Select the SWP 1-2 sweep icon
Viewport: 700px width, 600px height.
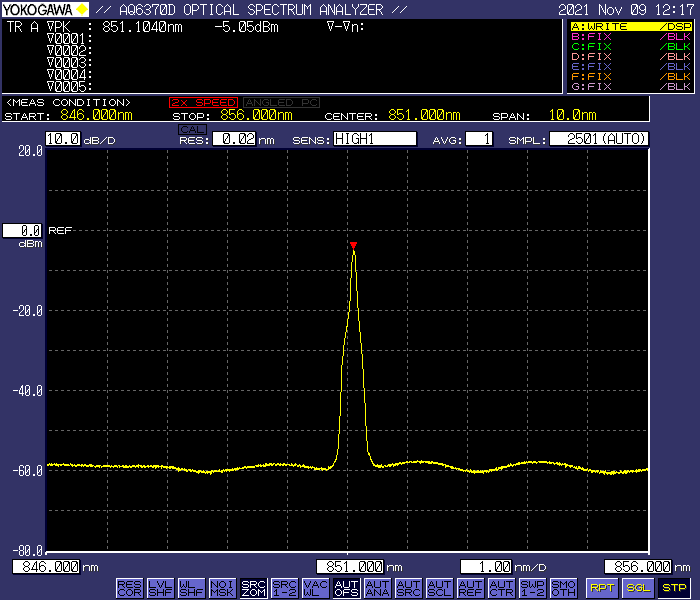(x=533, y=588)
